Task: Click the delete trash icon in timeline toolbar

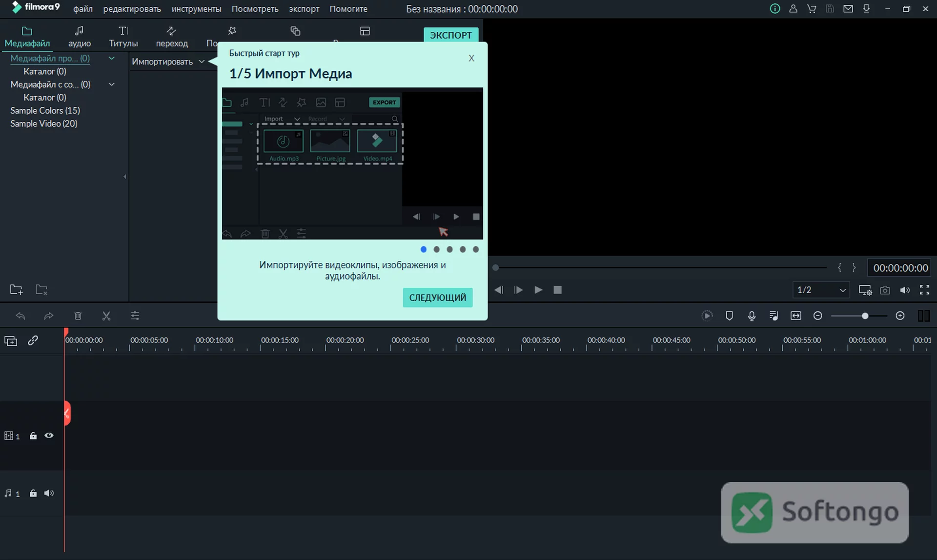Action: click(78, 316)
